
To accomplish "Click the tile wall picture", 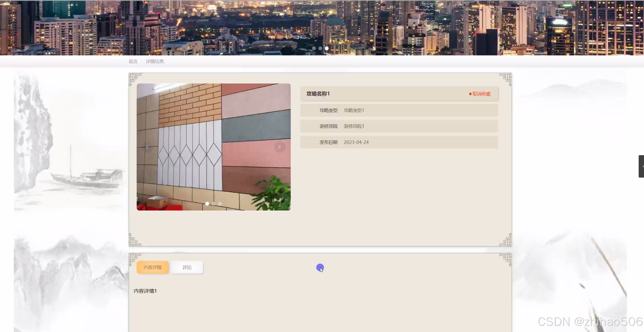I will click(x=213, y=127).
